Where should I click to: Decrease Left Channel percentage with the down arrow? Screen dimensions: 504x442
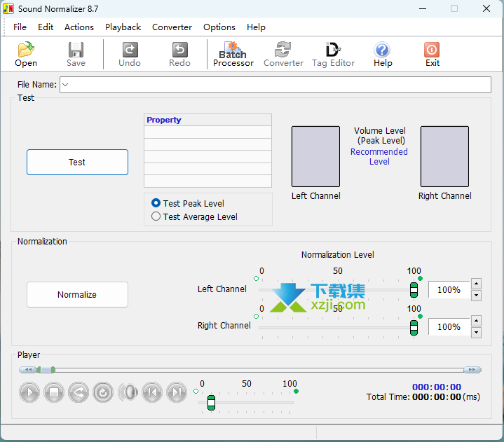coord(476,295)
